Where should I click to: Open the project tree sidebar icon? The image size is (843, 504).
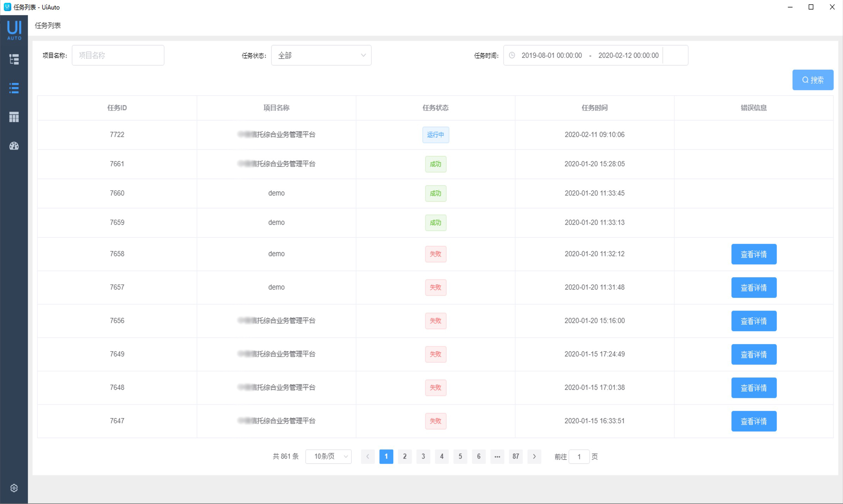click(x=14, y=59)
